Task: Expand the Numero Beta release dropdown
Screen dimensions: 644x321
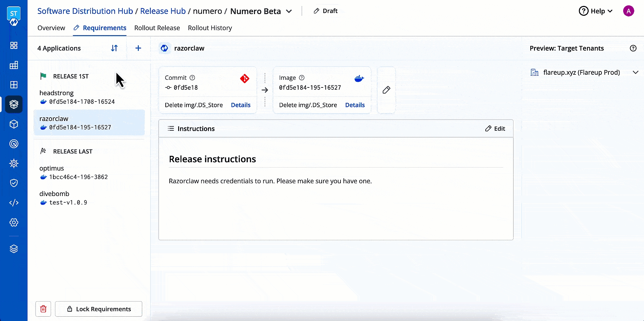Action: click(x=289, y=11)
